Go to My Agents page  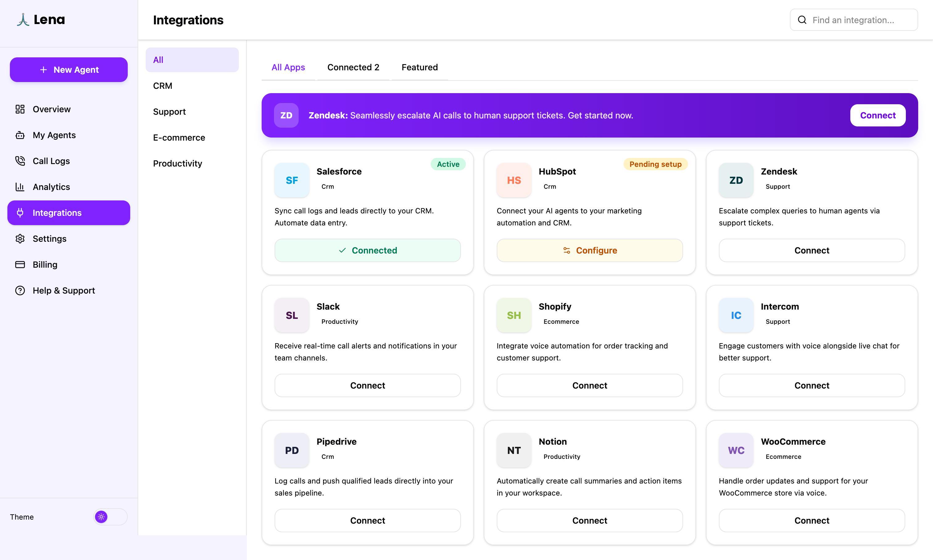(69, 135)
